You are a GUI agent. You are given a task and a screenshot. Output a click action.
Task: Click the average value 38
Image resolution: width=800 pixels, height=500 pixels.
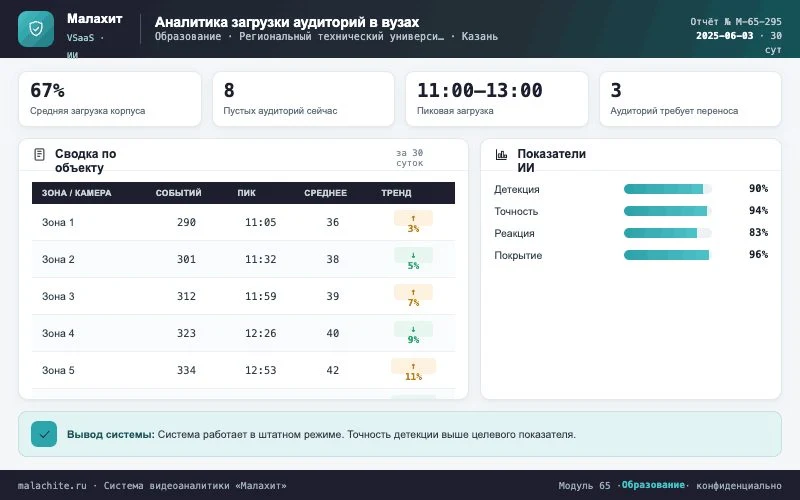point(333,259)
